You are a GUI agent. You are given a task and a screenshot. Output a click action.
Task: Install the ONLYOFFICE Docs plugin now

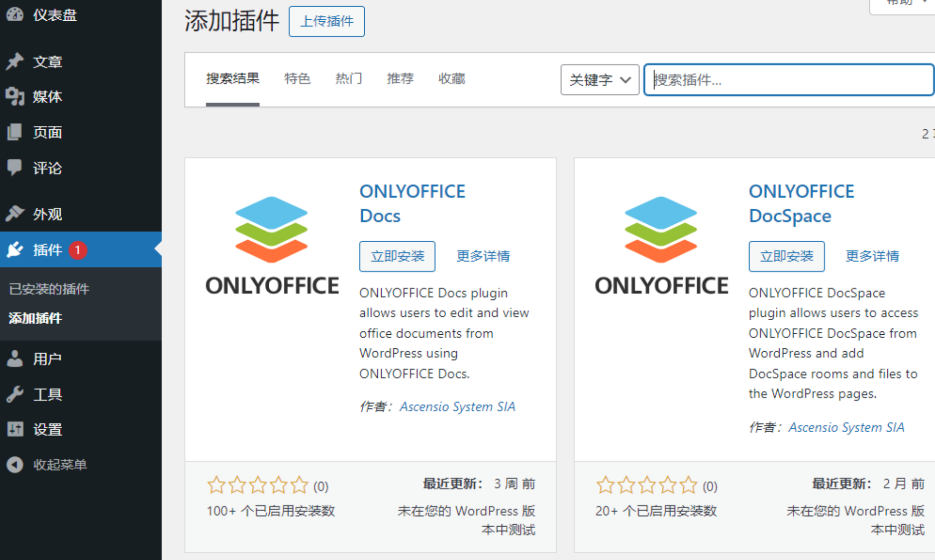[397, 256]
